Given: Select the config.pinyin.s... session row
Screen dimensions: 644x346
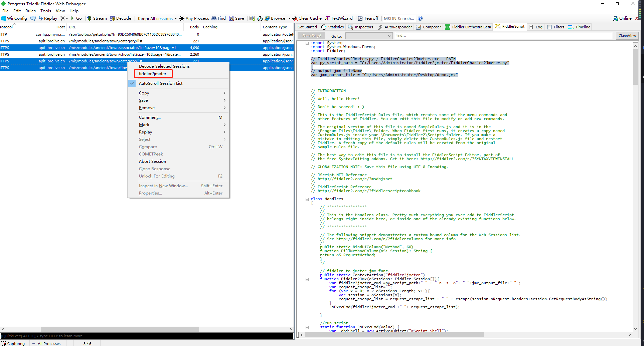Looking at the screenshot, I should pos(147,34).
